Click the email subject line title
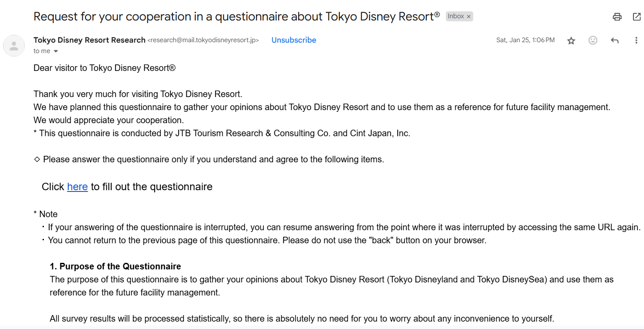644x329 pixels. [237, 17]
